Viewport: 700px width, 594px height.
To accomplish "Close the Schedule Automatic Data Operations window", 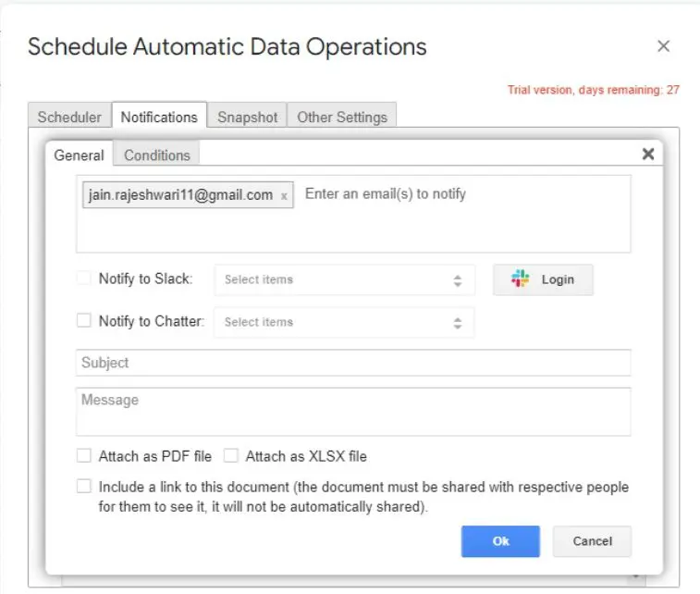I will click(663, 46).
